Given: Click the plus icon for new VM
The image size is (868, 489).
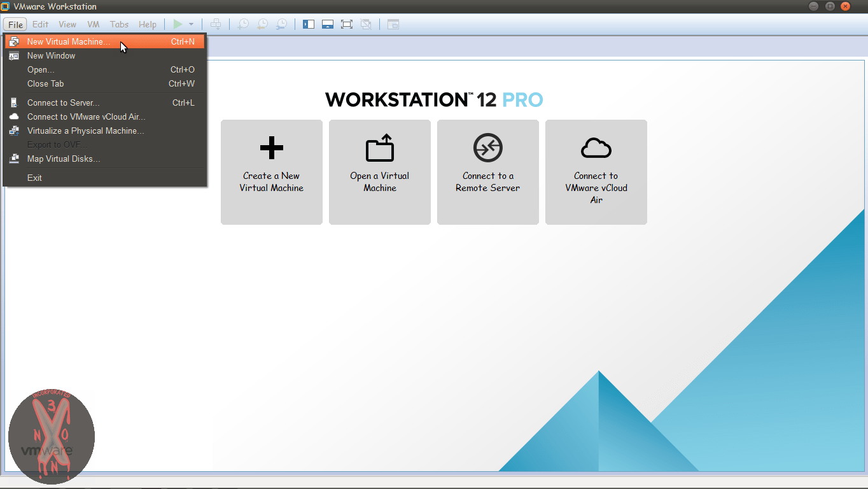Looking at the screenshot, I should [x=272, y=148].
